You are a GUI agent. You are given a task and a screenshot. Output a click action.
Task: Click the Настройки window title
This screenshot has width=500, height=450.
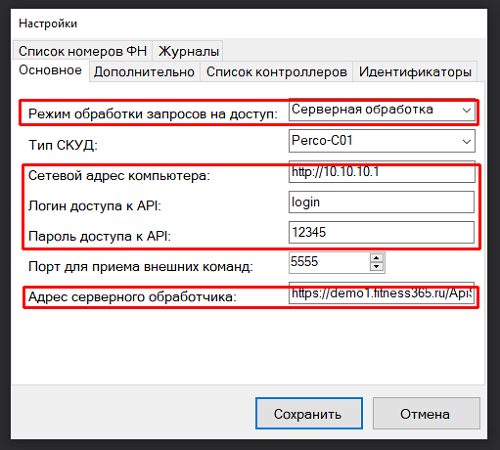tap(48, 24)
